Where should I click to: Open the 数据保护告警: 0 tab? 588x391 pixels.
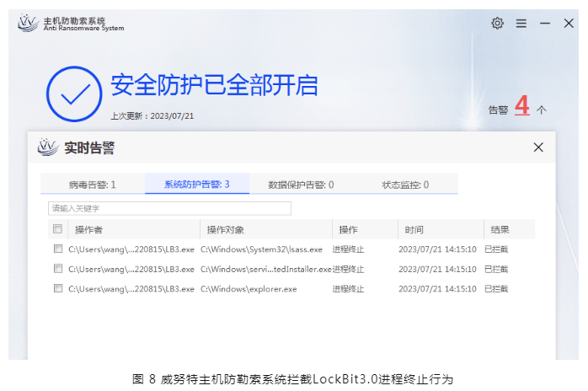tap(301, 184)
